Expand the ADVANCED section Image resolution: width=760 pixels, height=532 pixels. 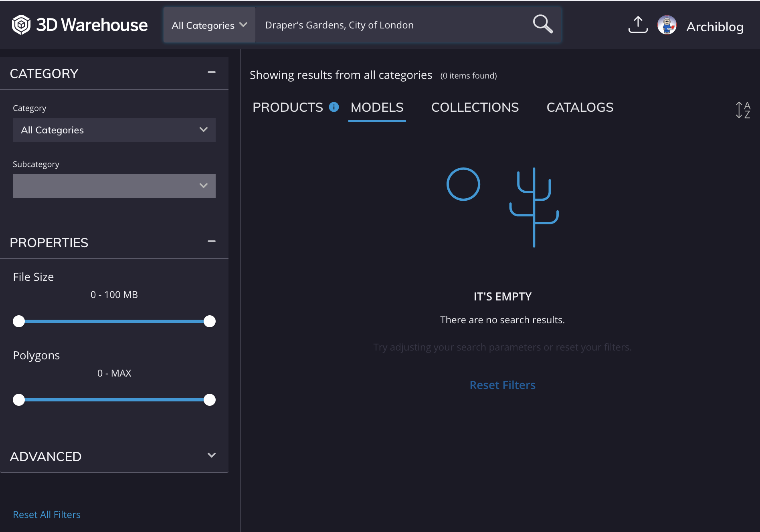[x=212, y=455]
